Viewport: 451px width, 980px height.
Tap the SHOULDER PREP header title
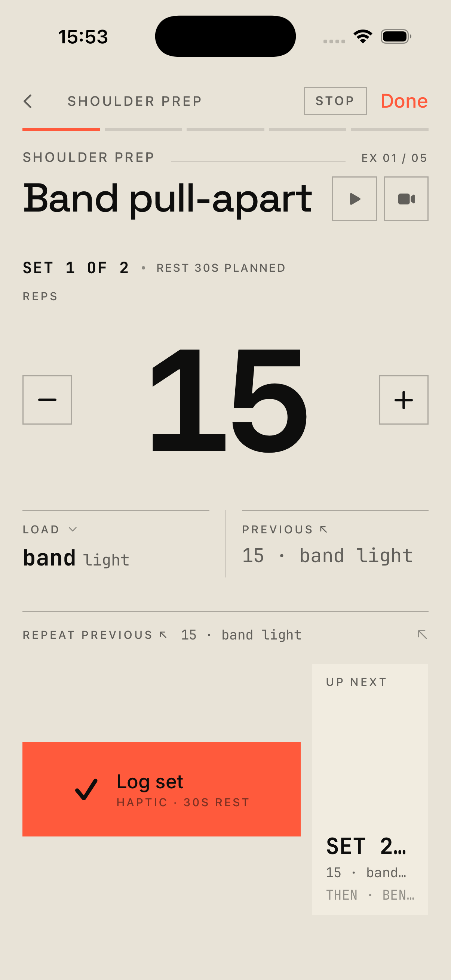pos(135,101)
